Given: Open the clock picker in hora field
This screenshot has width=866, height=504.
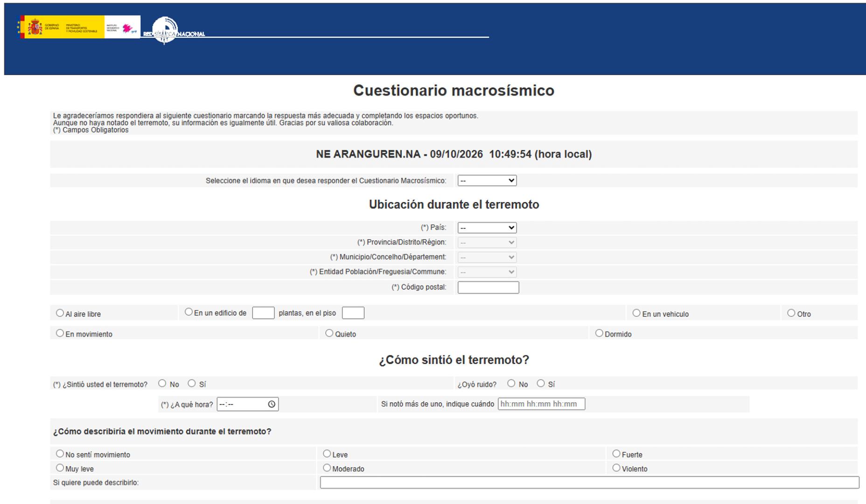Looking at the screenshot, I should pos(272,404).
